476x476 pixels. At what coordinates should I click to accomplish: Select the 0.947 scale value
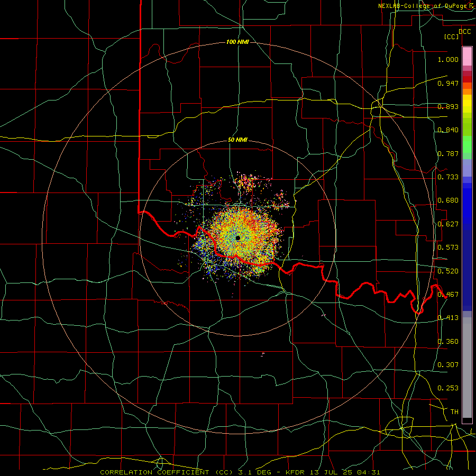point(448,83)
